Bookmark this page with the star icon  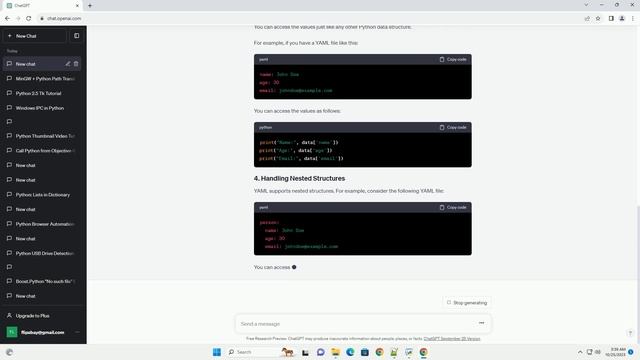[598, 18]
